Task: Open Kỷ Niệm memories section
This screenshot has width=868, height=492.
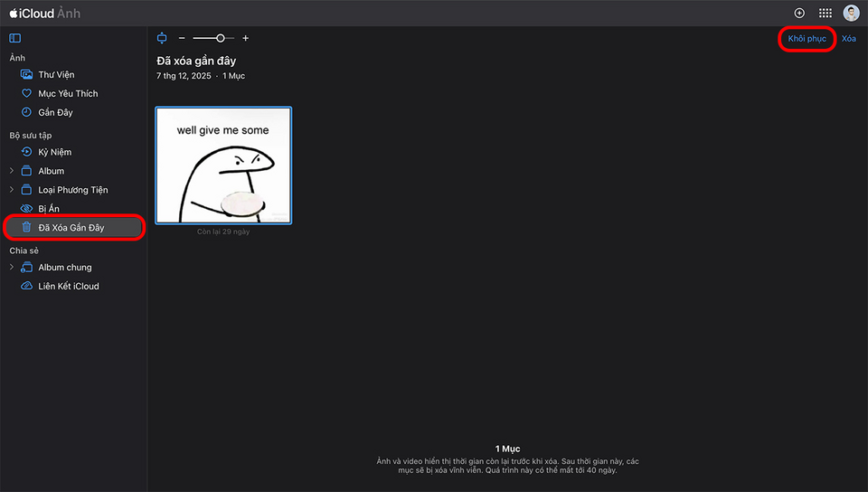Action: tap(54, 152)
